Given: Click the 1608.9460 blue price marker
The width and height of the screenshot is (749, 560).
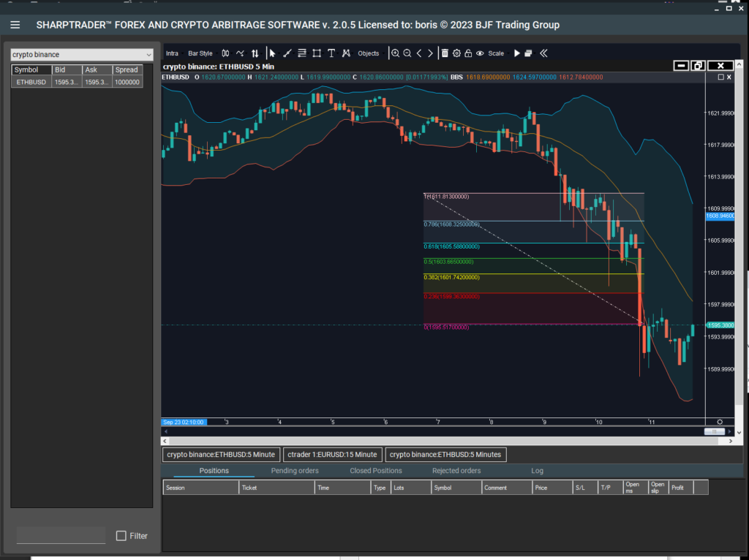Looking at the screenshot, I should tap(720, 216).
